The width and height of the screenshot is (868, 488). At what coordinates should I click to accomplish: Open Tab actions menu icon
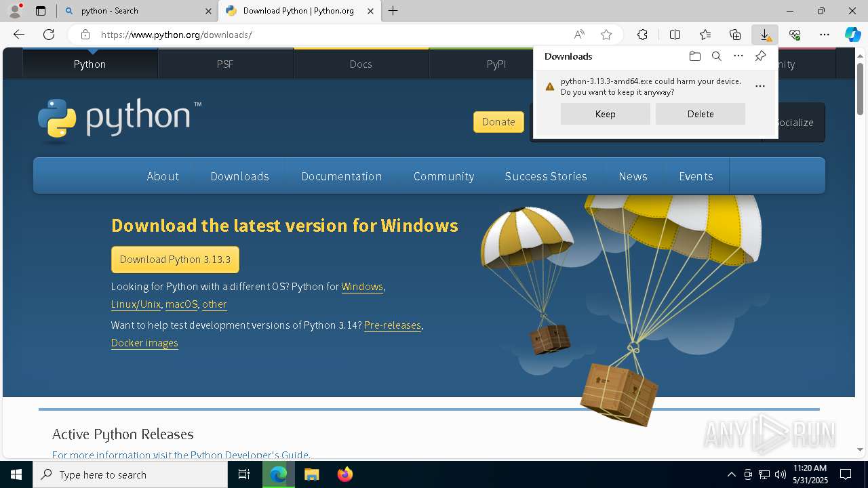click(41, 11)
